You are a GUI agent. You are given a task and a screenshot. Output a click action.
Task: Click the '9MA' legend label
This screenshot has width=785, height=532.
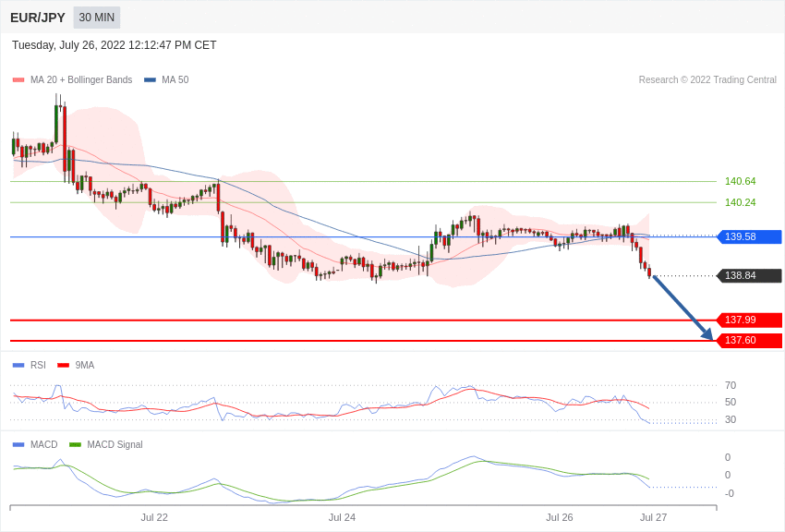pos(85,366)
